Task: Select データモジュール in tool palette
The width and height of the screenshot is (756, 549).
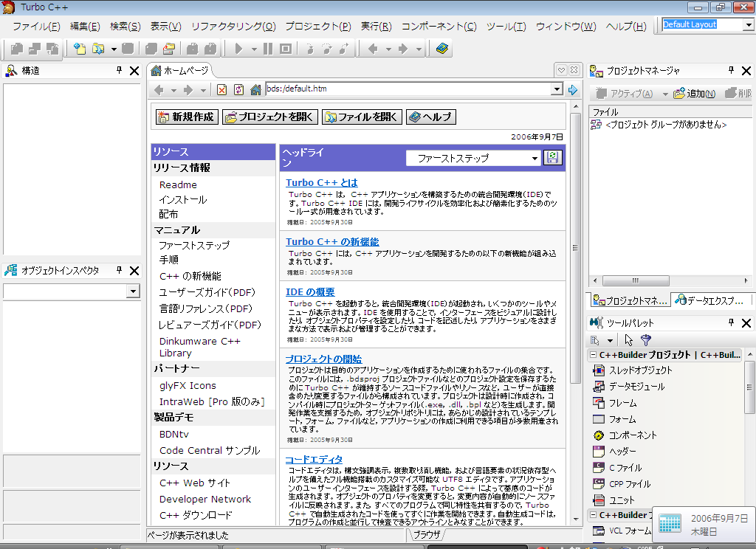Action: pyautogui.click(x=628, y=387)
